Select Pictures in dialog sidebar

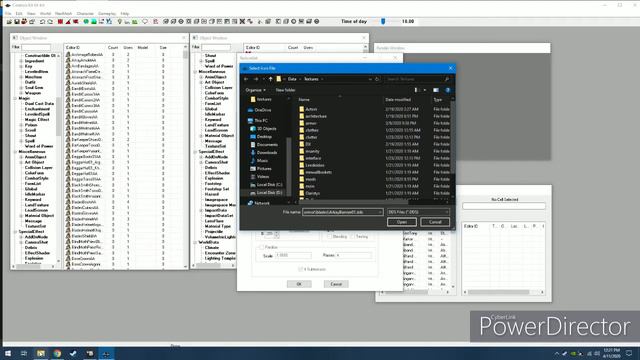[x=264, y=169]
